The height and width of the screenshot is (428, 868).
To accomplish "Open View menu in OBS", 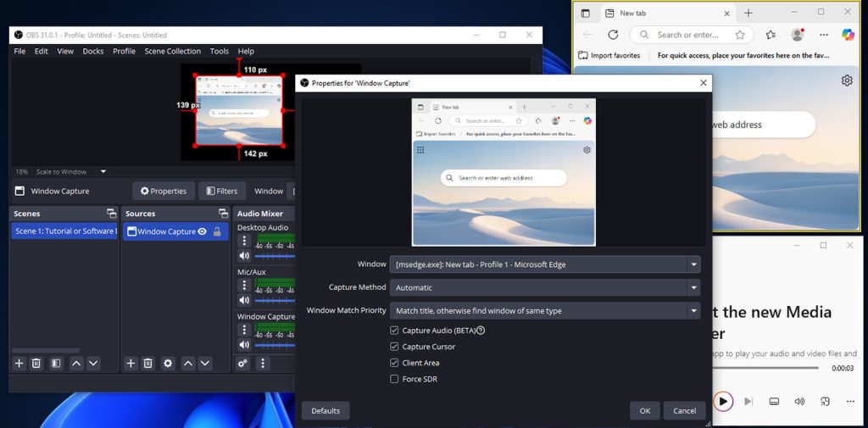I will click(x=64, y=51).
